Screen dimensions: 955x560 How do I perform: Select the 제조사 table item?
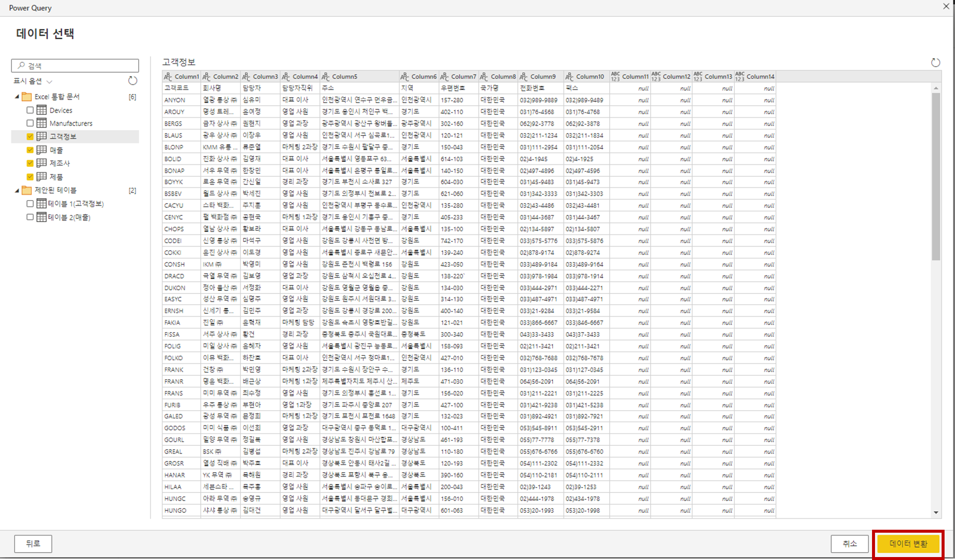(60, 163)
